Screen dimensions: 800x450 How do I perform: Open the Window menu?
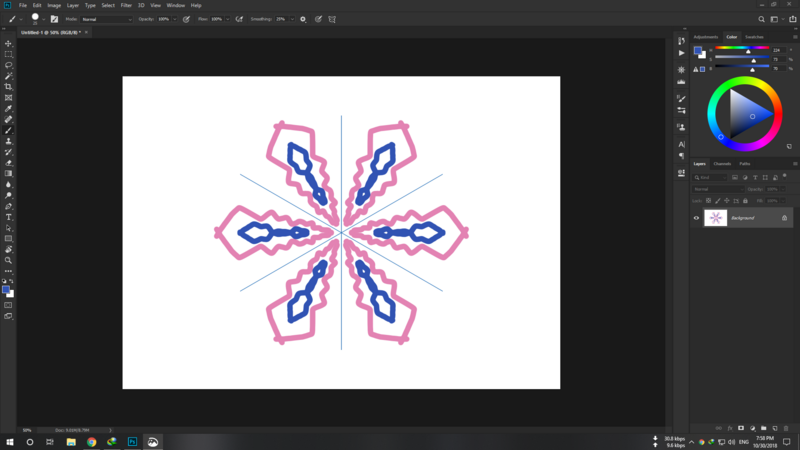[x=176, y=5]
